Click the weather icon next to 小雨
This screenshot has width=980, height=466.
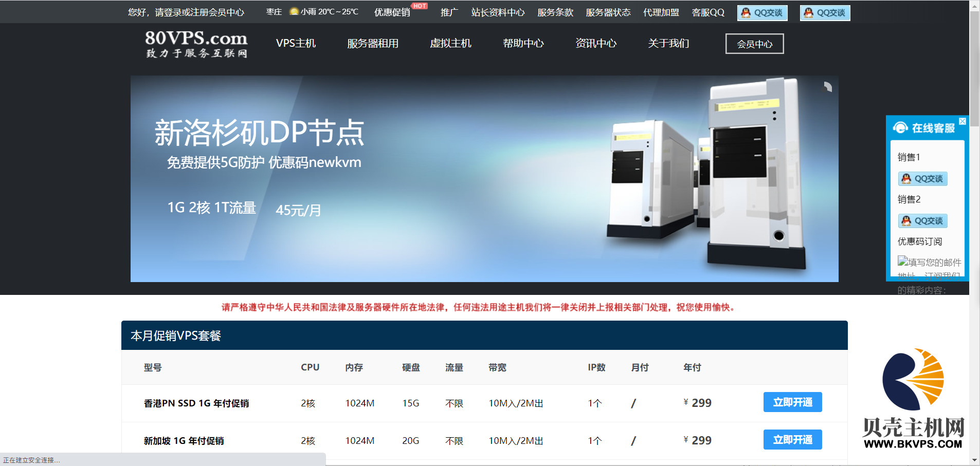tap(294, 11)
